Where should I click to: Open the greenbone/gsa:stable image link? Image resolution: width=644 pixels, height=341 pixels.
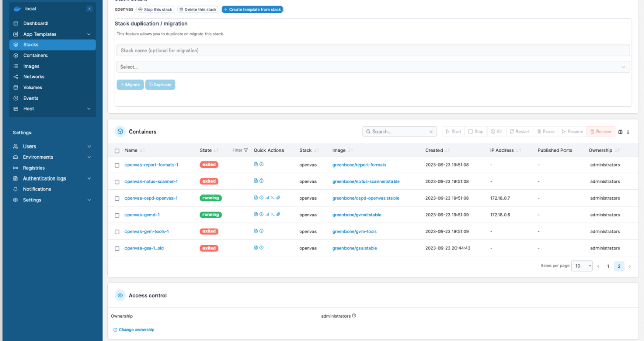pos(355,248)
